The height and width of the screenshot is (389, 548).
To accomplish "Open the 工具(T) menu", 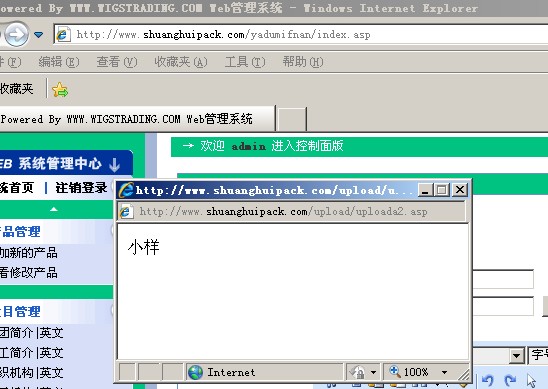I will point(245,62).
